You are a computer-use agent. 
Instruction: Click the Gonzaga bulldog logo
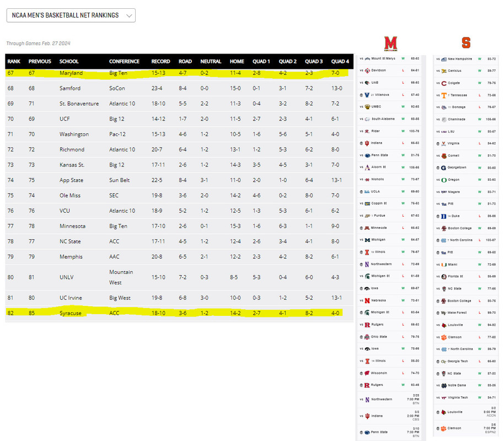pyautogui.click(x=444, y=107)
